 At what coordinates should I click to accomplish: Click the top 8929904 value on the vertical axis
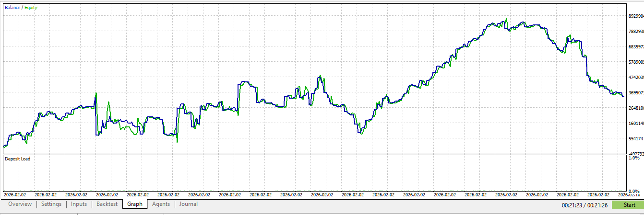click(x=636, y=16)
